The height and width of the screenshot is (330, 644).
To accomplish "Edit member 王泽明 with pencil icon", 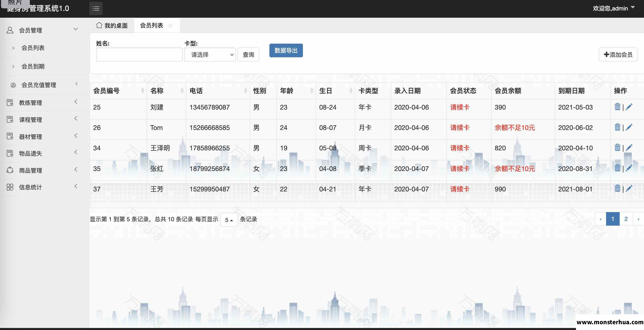I will click(x=629, y=147).
